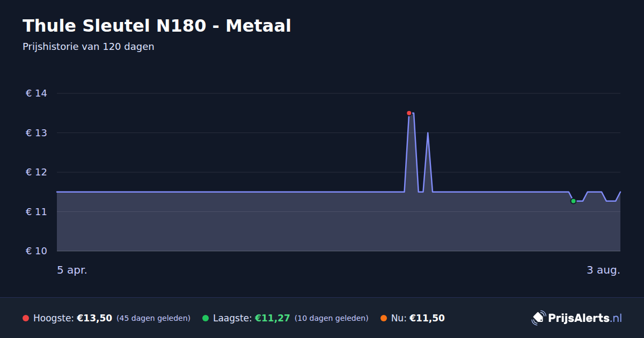Click the PrijsAlerts tag logo icon

(x=538, y=318)
